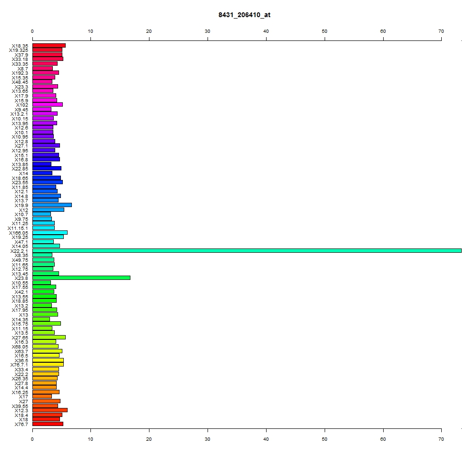Click the row label X11.15.1
Image resolution: width=476 pixels, height=476 pixels.
[18, 228]
